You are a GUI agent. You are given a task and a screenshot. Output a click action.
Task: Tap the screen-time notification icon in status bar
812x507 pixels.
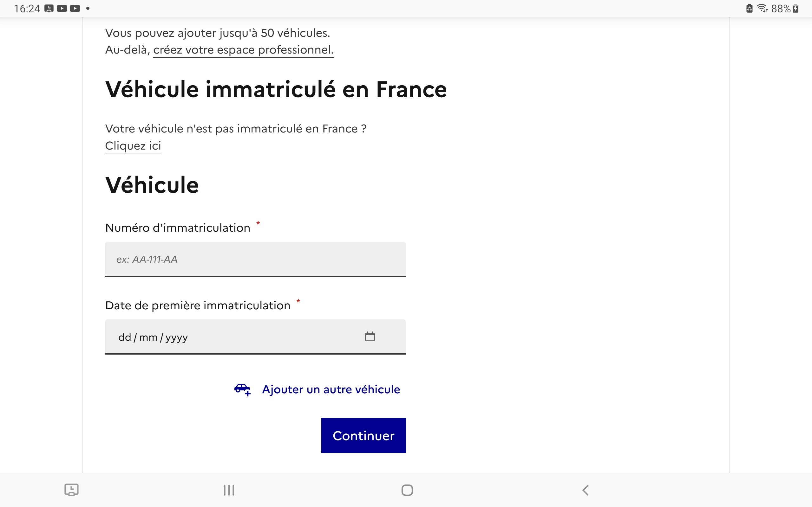click(49, 8)
